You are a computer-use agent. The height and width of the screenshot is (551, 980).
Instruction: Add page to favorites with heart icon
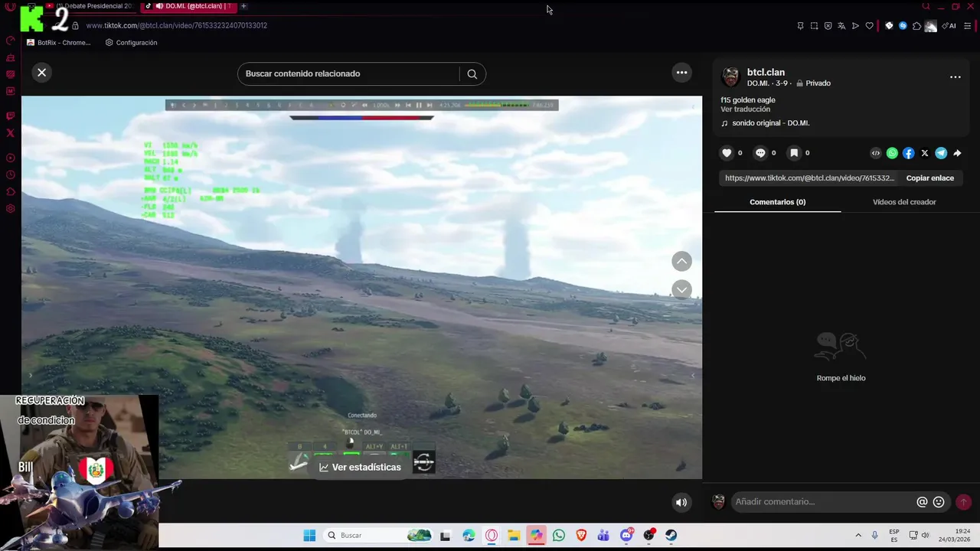coord(869,25)
